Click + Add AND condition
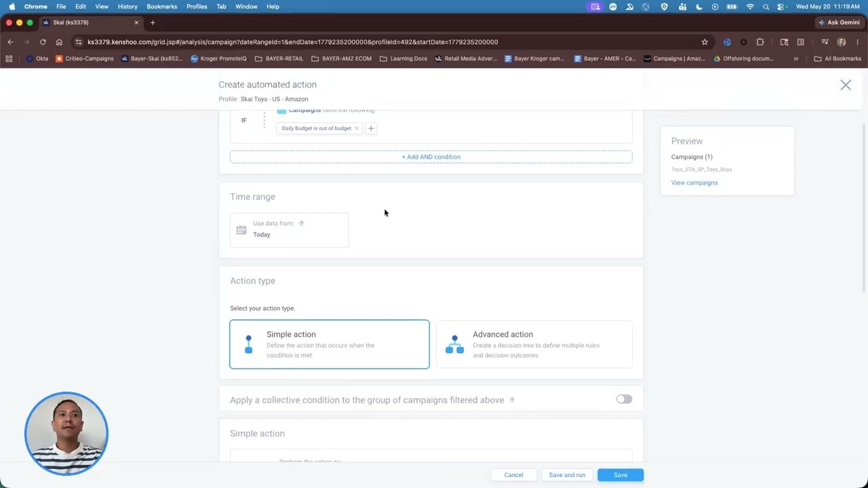868x488 pixels. click(431, 157)
